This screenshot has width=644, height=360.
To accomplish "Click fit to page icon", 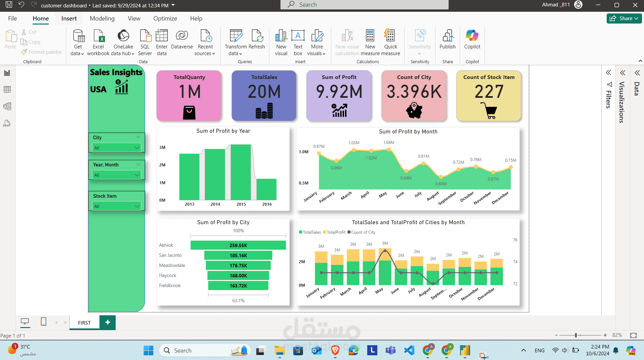I will point(633,335).
